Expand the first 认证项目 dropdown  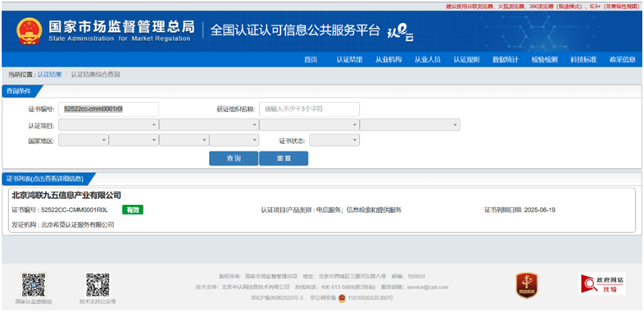108,124
